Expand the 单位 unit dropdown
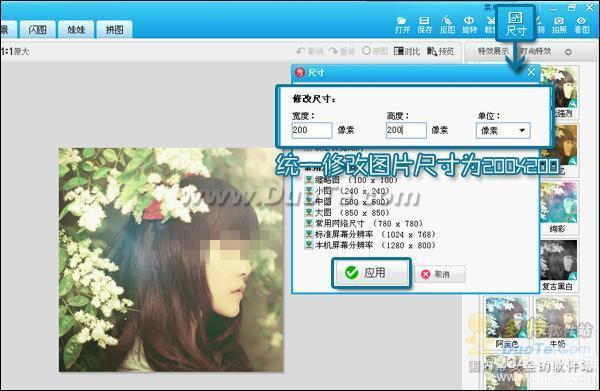The height and width of the screenshot is (391, 600). 503,130
